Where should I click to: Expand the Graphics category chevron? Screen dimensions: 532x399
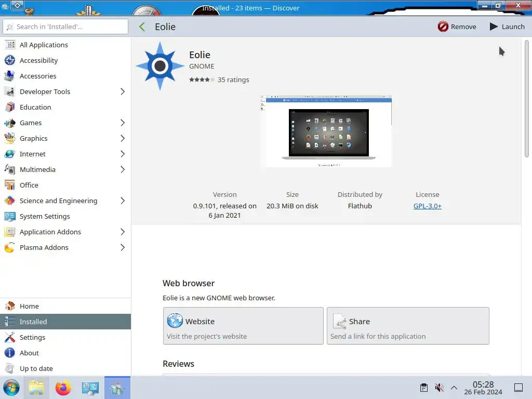[x=123, y=138]
